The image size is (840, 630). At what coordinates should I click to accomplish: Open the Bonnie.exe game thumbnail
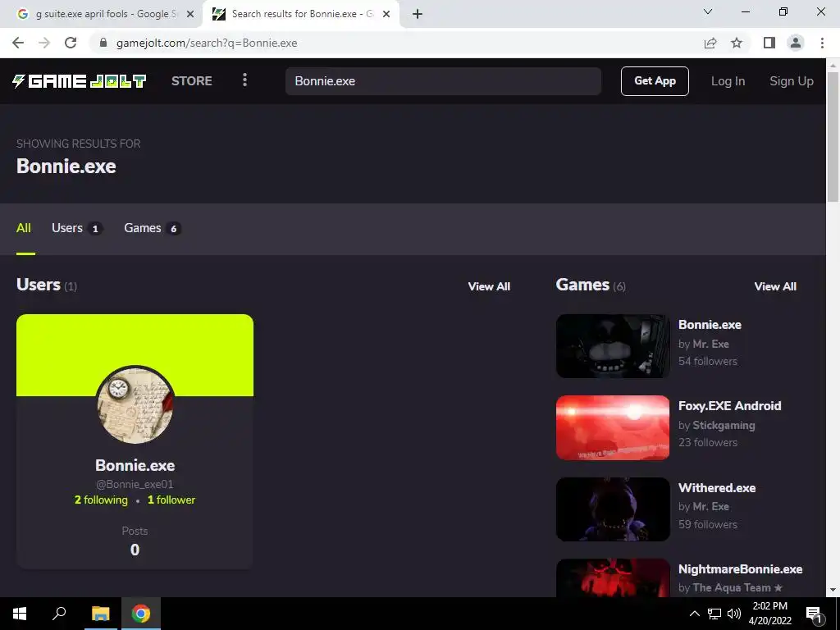[613, 346]
